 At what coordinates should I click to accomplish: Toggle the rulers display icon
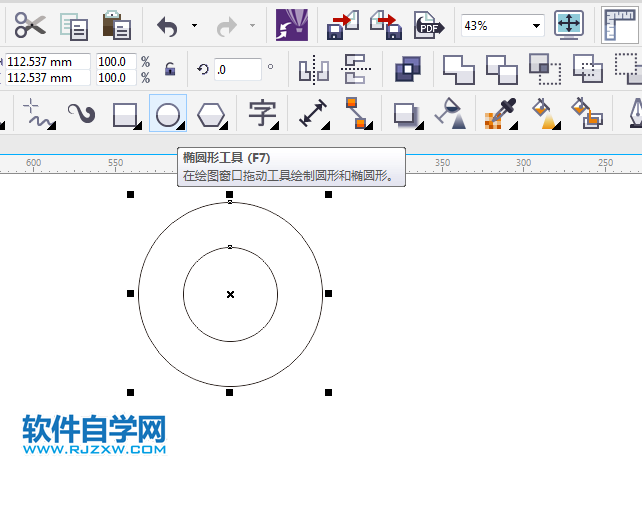(621, 25)
